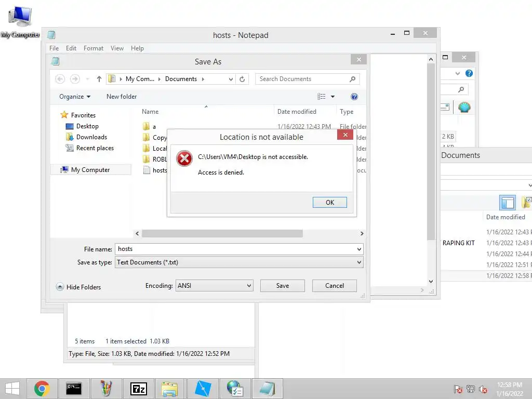Open the Help menu in Notepad
The width and height of the screenshot is (532, 399).
tap(137, 48)
